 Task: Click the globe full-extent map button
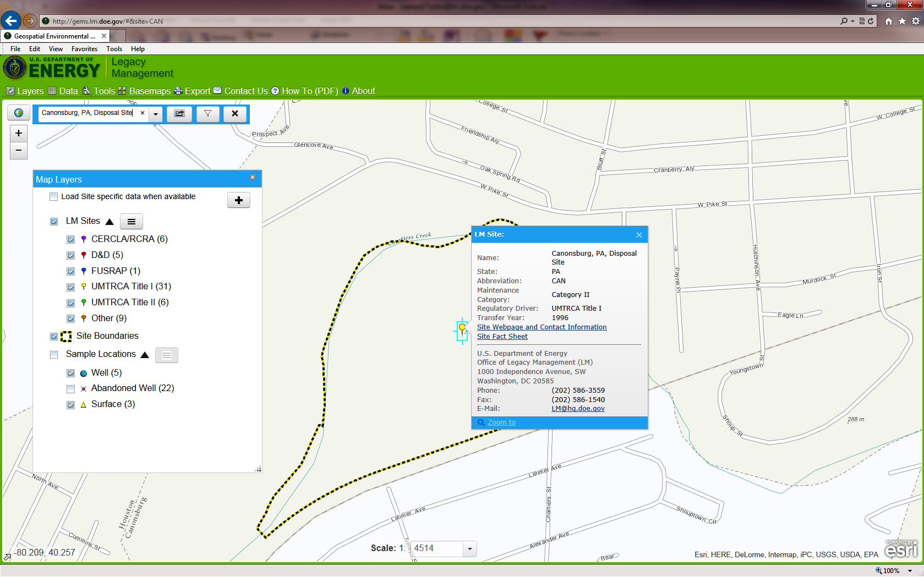click(x=19, y=113)
